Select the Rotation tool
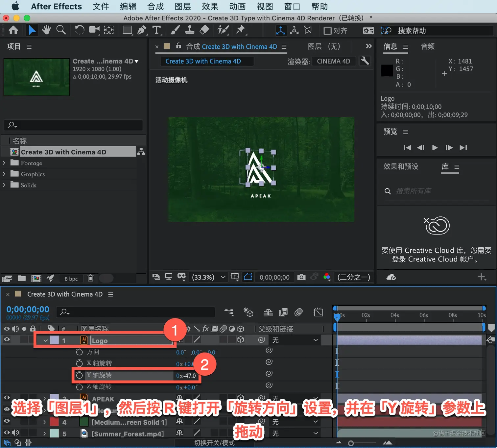497x448 pixels. 79,30
